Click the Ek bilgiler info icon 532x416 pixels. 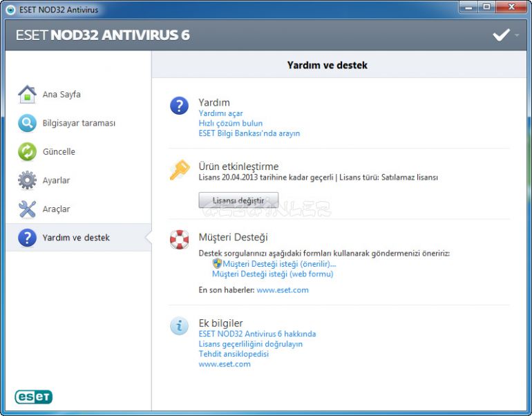pyautogui.click(x=179, y=326)
